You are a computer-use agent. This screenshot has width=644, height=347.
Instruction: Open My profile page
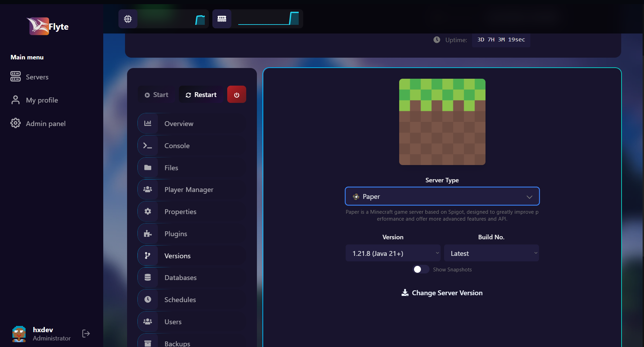(x=42, y=100)
